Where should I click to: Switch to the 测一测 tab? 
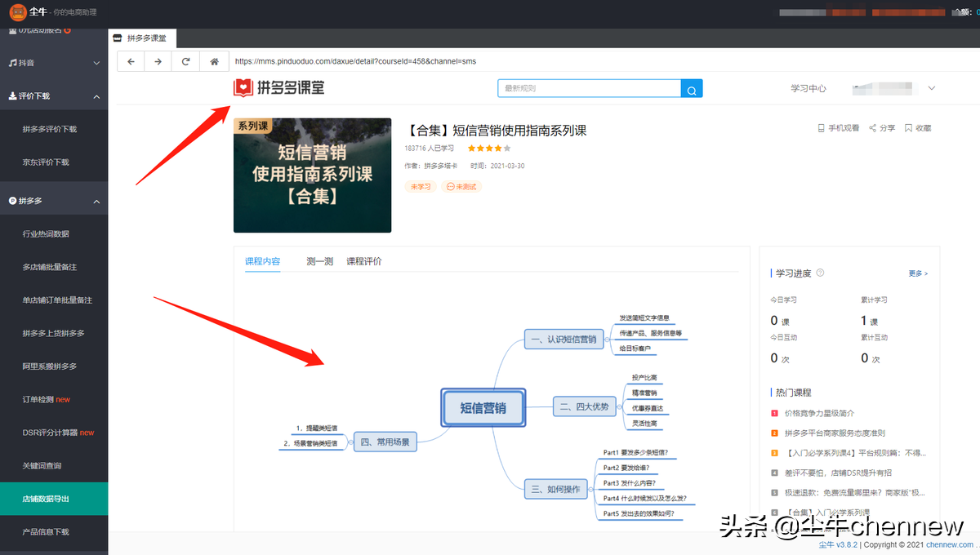tap(319, 261)
